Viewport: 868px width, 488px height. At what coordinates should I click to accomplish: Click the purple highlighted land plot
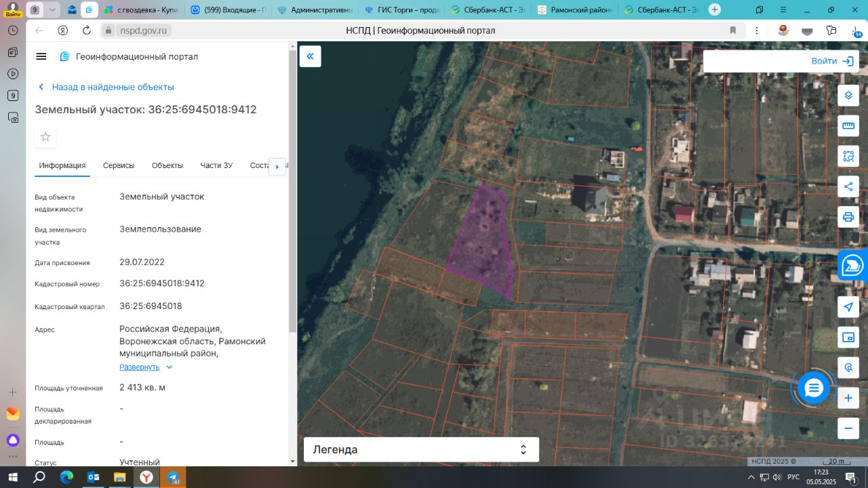tap(484, 244)
